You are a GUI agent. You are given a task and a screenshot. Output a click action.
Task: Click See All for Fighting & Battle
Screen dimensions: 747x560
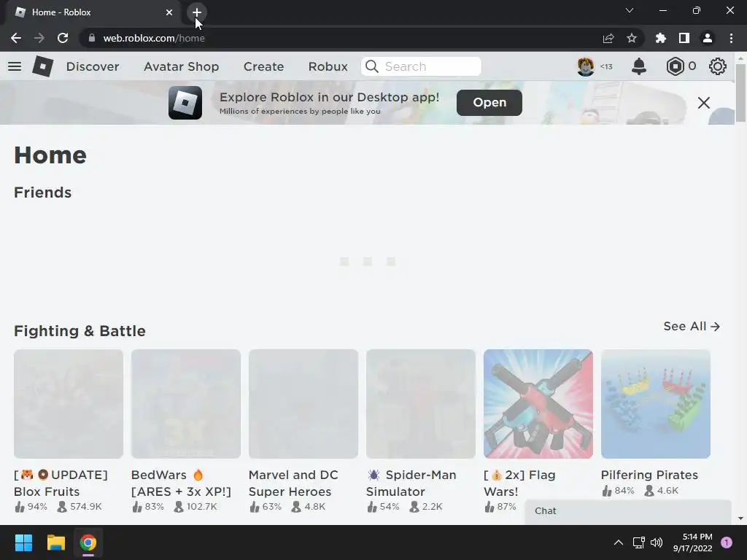coord(692,326)
